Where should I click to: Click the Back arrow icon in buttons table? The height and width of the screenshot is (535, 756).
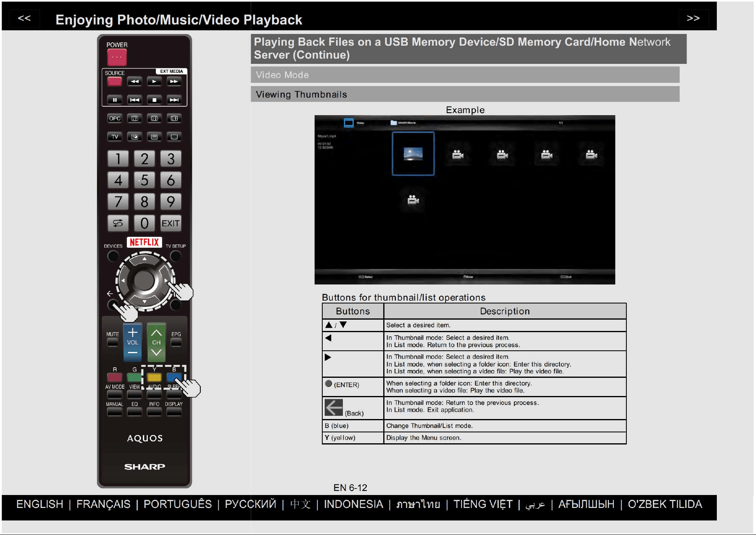(x=334, y=407)
